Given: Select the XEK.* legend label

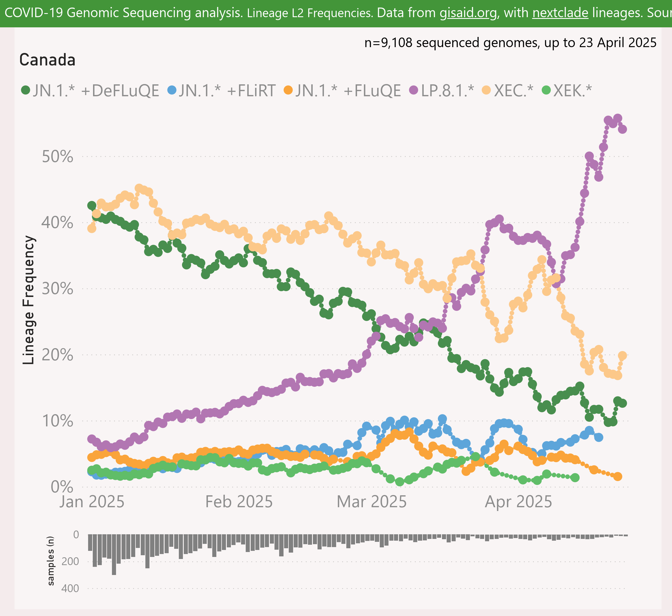Looking at the screenshot, I should (x=572, y=91).
